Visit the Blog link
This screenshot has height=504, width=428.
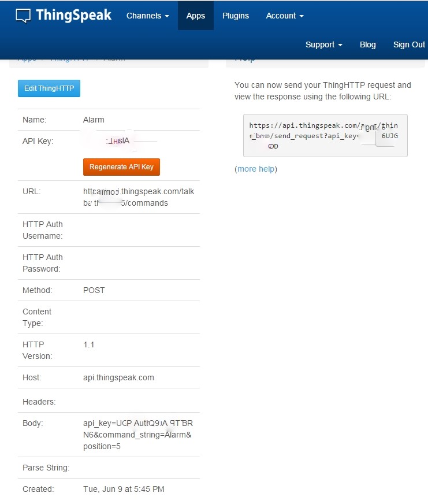pos(367,45)
